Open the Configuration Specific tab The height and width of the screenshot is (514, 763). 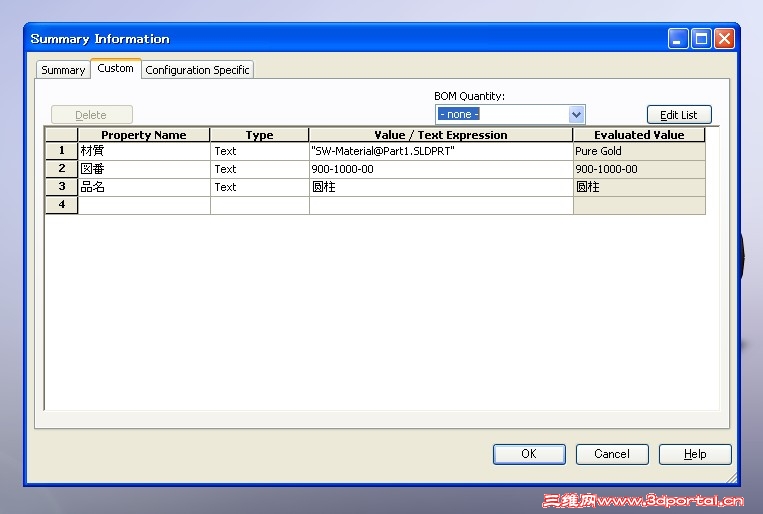click(197, 70)
